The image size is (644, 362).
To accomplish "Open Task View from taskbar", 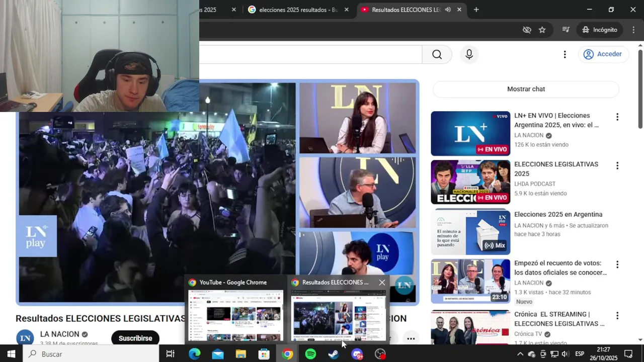I will point(171,354).
